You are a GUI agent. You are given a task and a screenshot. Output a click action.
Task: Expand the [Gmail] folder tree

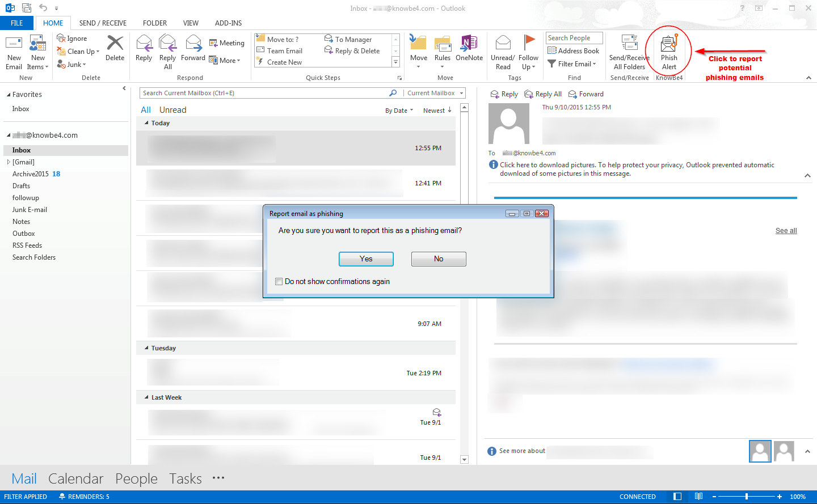pos(9,162)
